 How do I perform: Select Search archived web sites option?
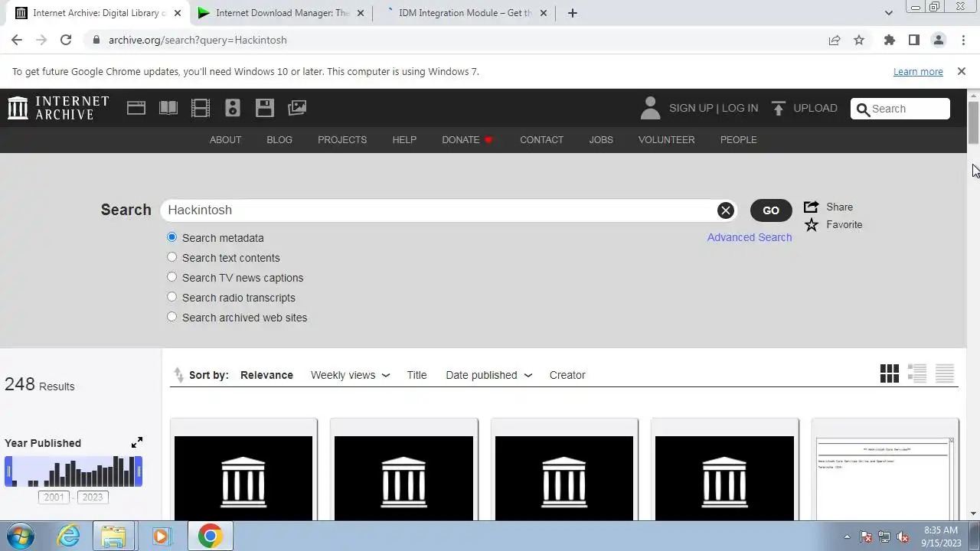[171, 317]
